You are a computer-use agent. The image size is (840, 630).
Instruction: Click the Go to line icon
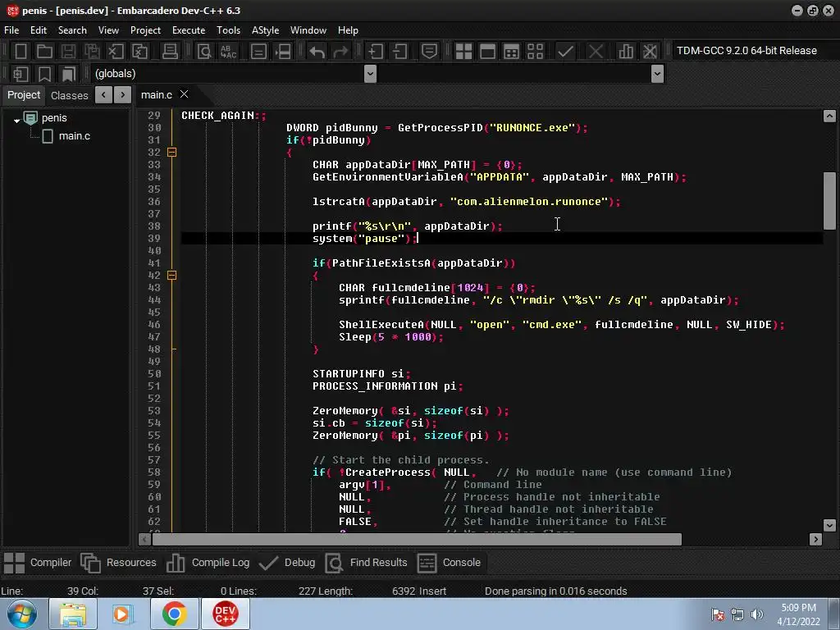[x=283, y=52]
